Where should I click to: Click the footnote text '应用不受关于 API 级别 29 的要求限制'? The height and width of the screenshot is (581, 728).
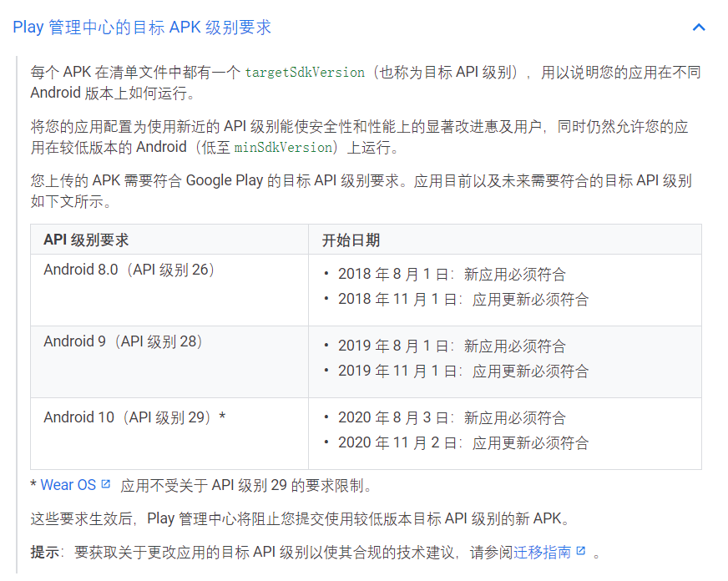point(246,485)
